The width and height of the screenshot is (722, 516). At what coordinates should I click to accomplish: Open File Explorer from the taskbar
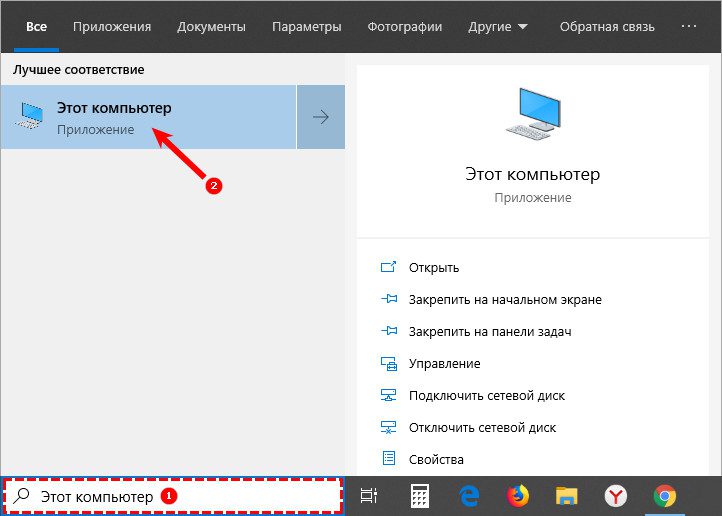(566, 497)
